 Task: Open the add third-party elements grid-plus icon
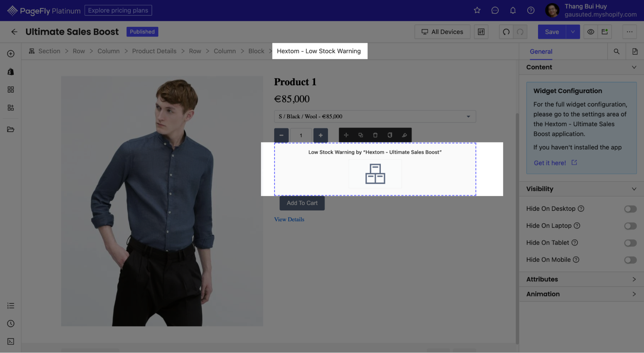pos(11,107)
